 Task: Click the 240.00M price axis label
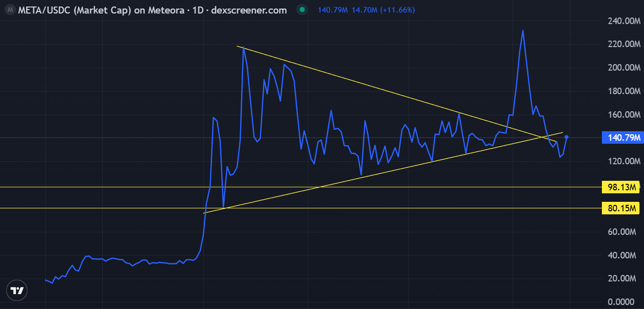coord(623,21)
